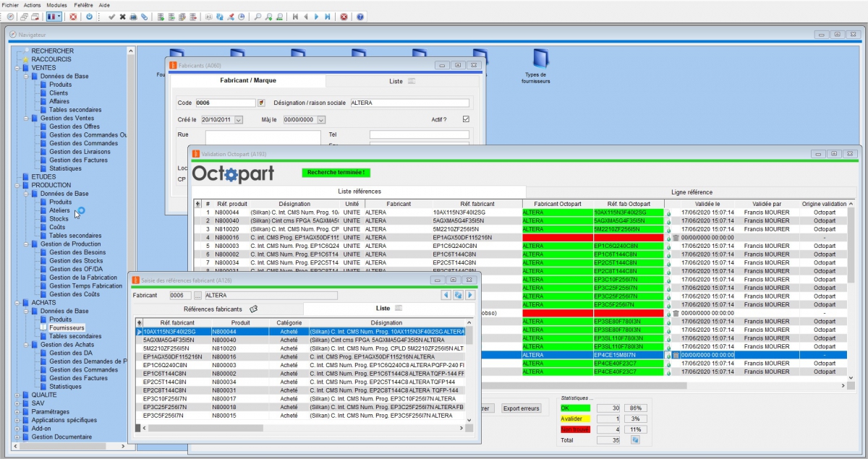Jump to first record with the navigation arrow icon
868x459 pixels.
coord(295,16)
